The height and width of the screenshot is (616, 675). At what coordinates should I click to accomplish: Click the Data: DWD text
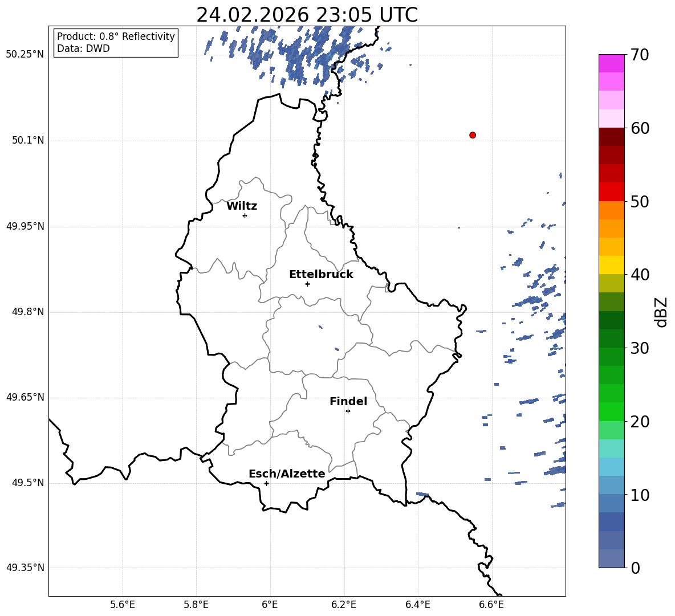[x=83, y=48]
